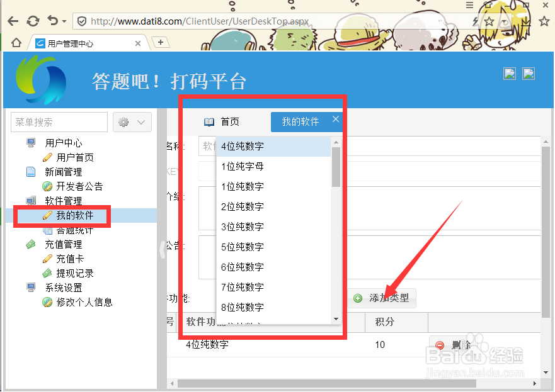This screenshot has width=555, height=392.
Task: Reload the page with refresh icon
Action: pos(33,21)
